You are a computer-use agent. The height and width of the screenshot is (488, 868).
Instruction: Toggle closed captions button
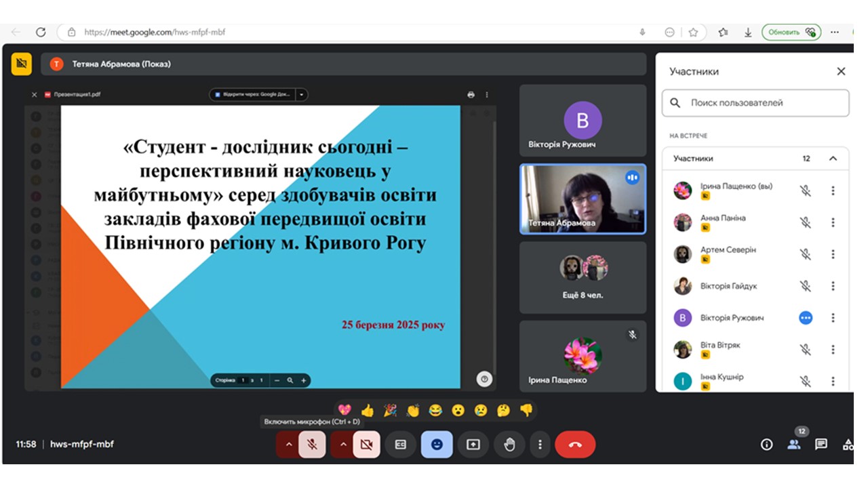pyautogui.click(x=401, y=445)
